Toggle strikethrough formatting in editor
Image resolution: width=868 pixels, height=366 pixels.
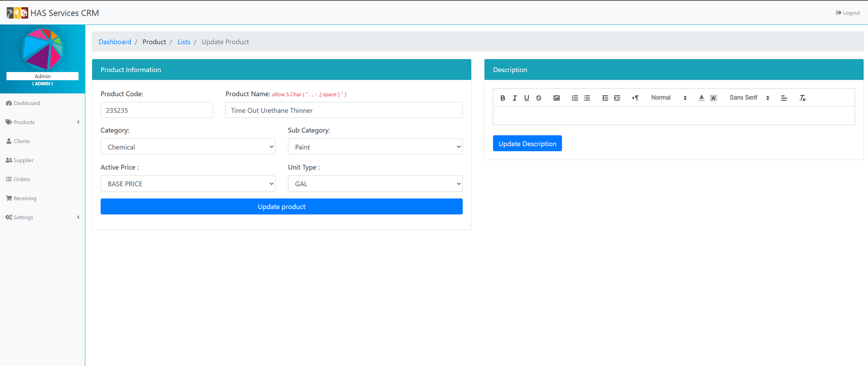[x=538, y=98]
